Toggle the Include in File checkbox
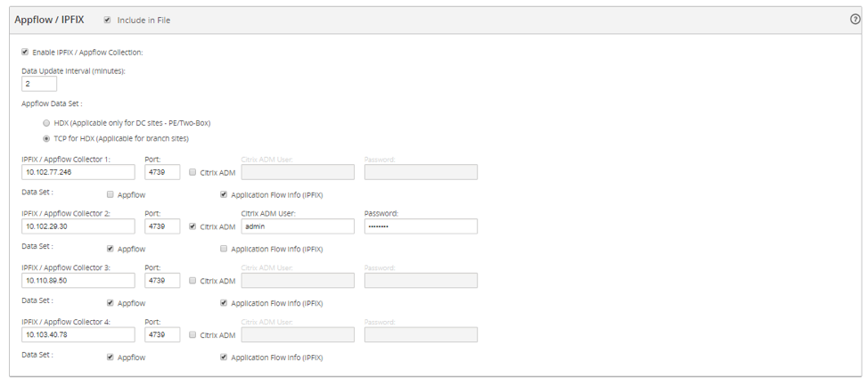The width and height of the screenshot is (868, 378). point(108,20)
